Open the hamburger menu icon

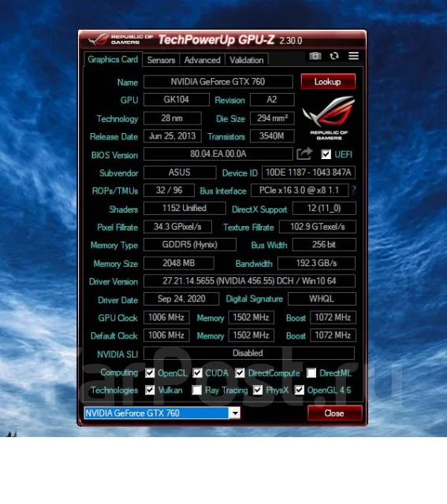click(x=354, y=56)
